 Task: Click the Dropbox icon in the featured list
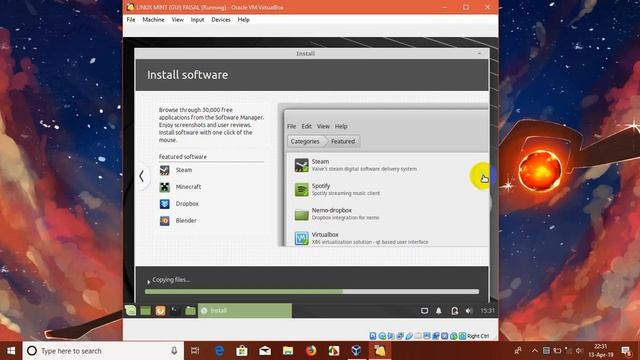click(164, 204)
